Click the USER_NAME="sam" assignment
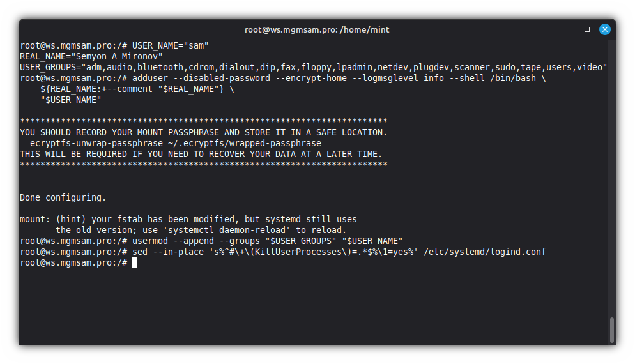 coord(171,45)
